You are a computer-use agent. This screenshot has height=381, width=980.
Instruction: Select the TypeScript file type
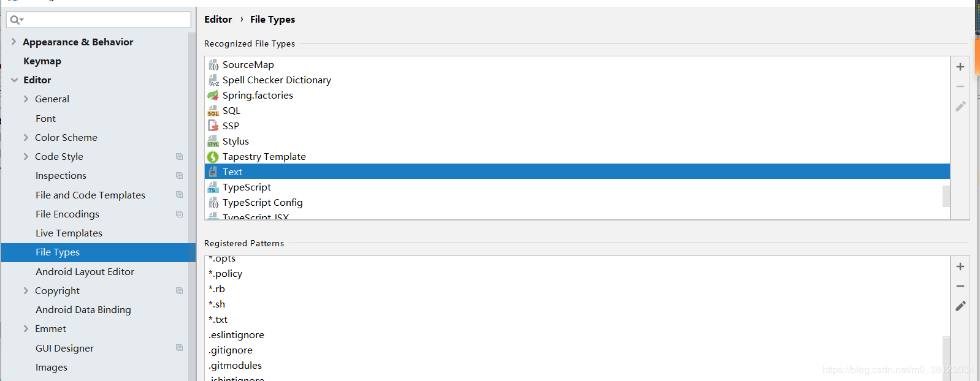click(247, 187)
